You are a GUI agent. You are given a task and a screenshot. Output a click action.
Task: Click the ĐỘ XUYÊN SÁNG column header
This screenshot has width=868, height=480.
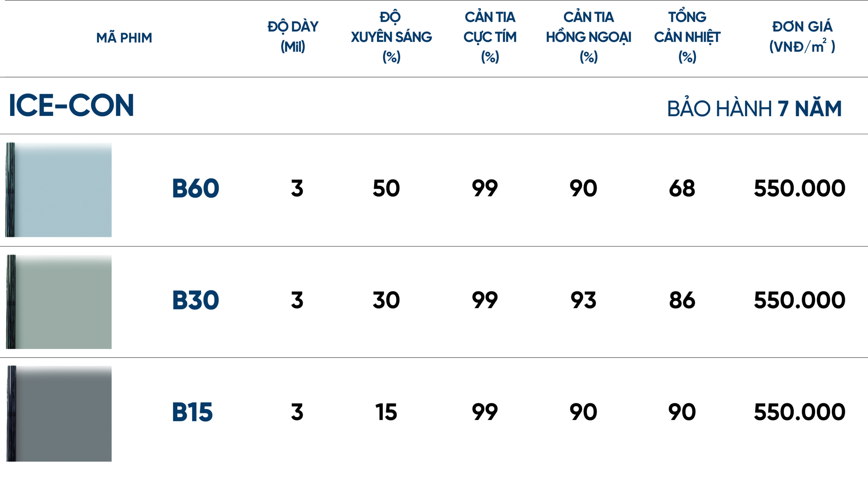point(391,37)
